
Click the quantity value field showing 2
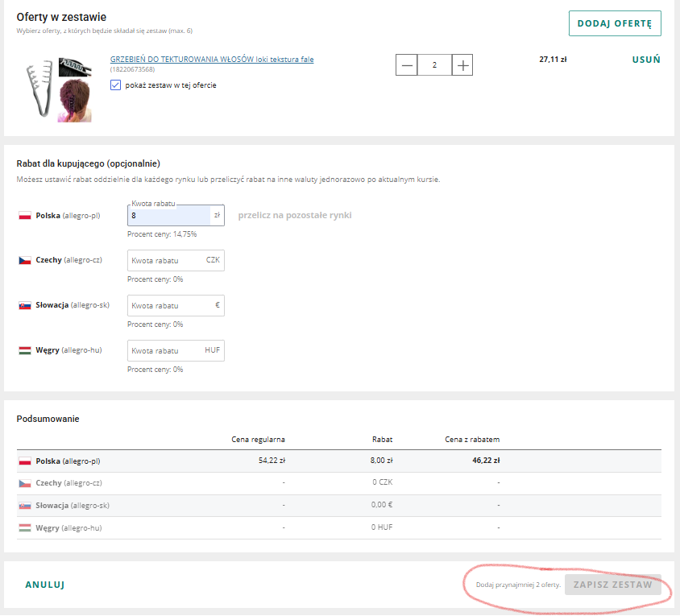pos(434,65)
